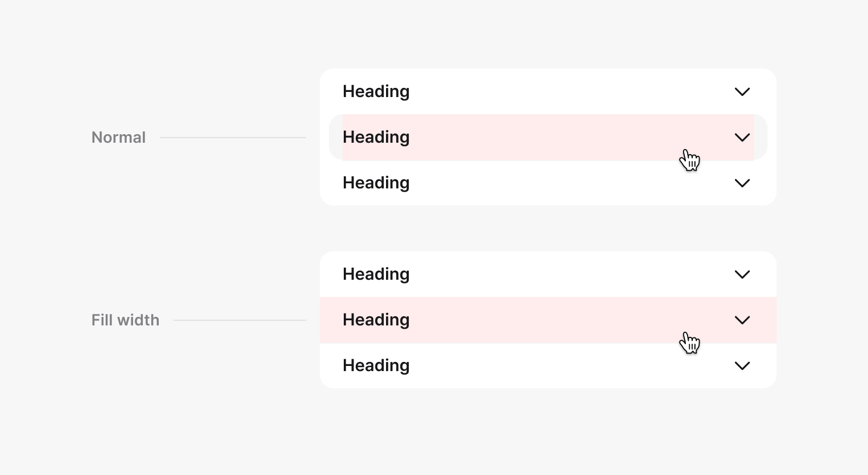The image size is (868, 475).
Task: Click hand cursor icon in Fill width accordion
Action: (x=690, y=343)
